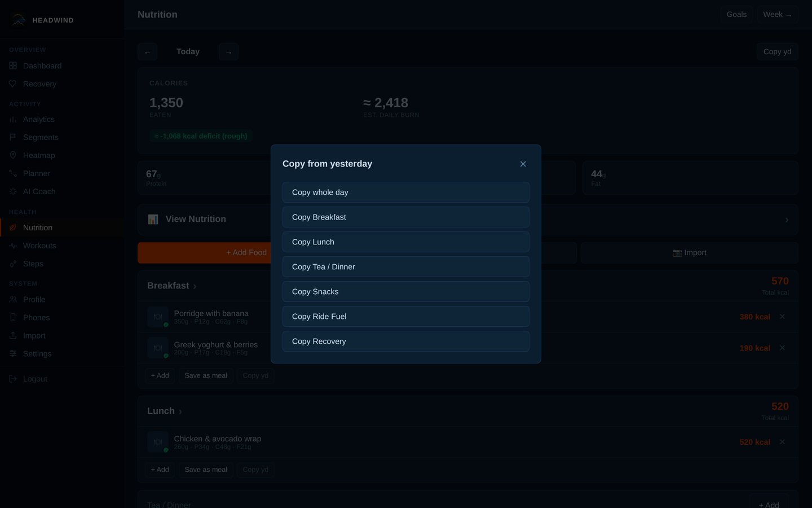
Task: Click the photo Import button
Action: click(x=690, y=253)
